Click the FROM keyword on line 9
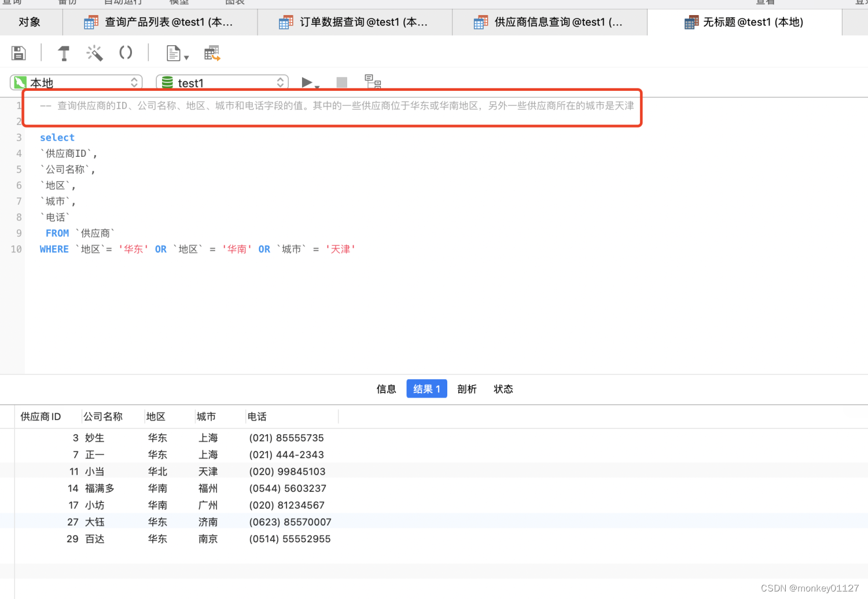The width and height of the screenshot is (868, 599). coord(57,233)
